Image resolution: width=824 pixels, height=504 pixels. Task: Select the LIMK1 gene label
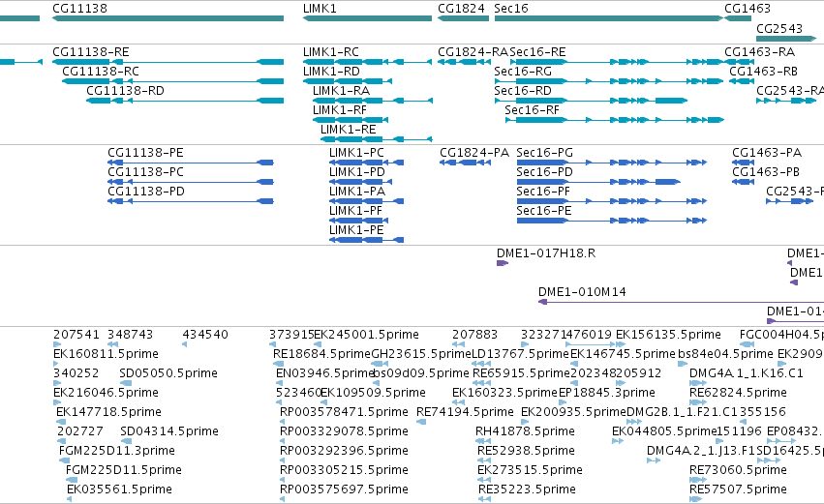[320, 9]
